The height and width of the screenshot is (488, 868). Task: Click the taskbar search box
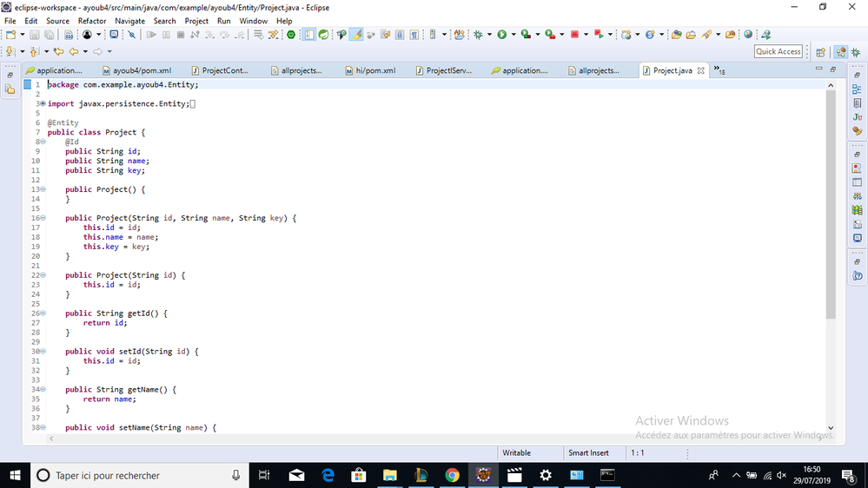coord(140,475)
